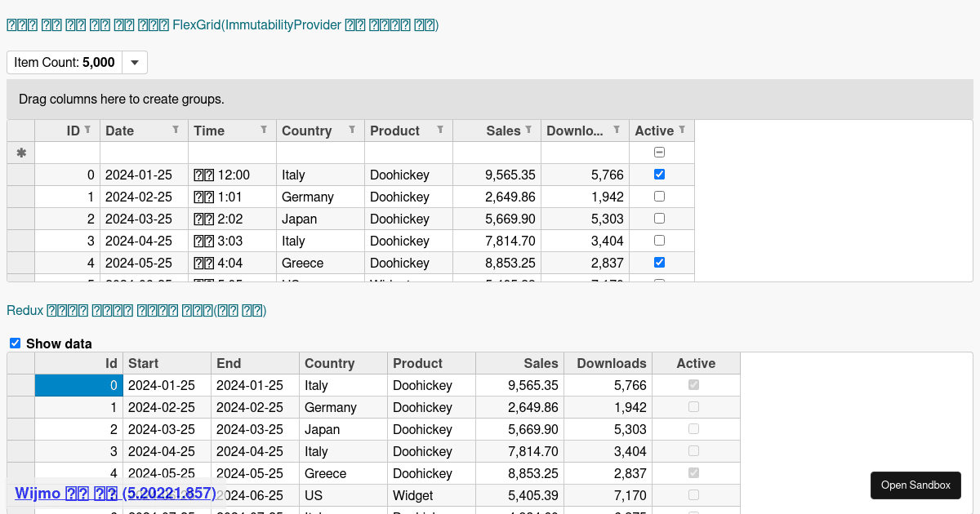980x514 pixels.
Task: Click the Open Sandbox button
Action: point(915,485)
